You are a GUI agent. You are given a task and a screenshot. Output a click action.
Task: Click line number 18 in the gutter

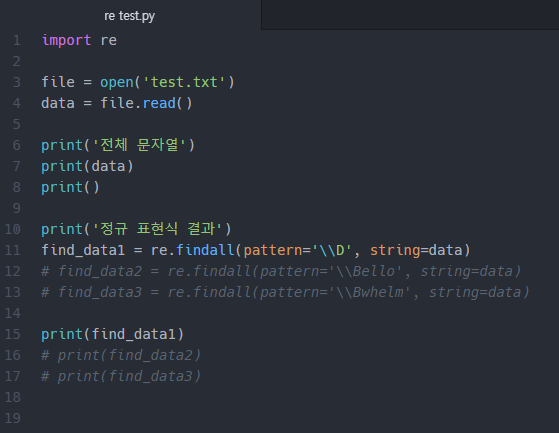click(12, 397)
